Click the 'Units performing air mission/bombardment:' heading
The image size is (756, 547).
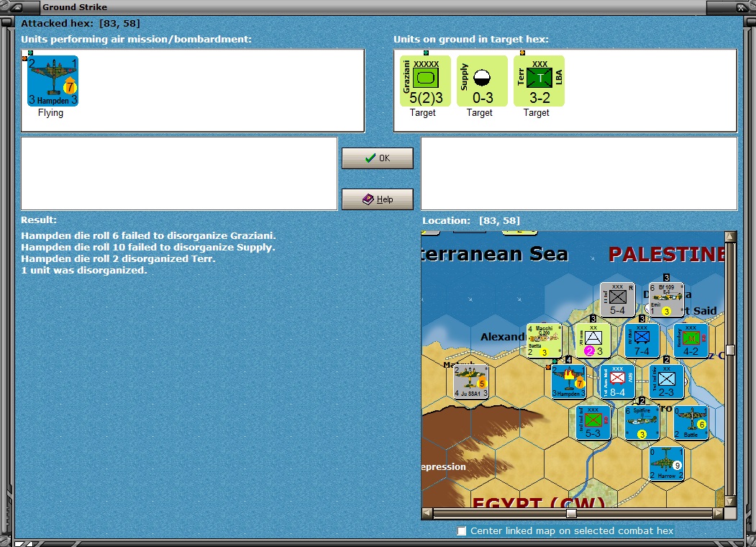[x=137, y=39]
